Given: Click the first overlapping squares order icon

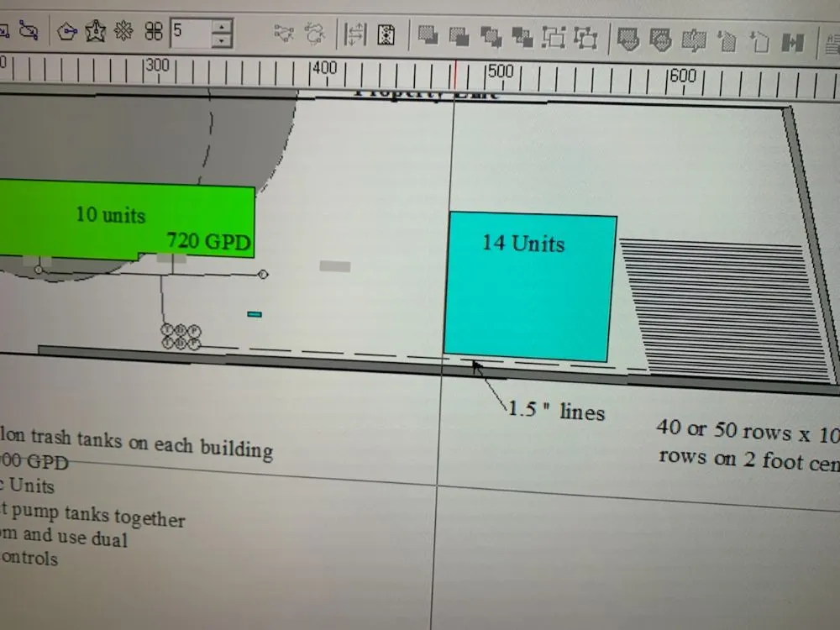Looking at the screenshot, I should tap(428, 35).
